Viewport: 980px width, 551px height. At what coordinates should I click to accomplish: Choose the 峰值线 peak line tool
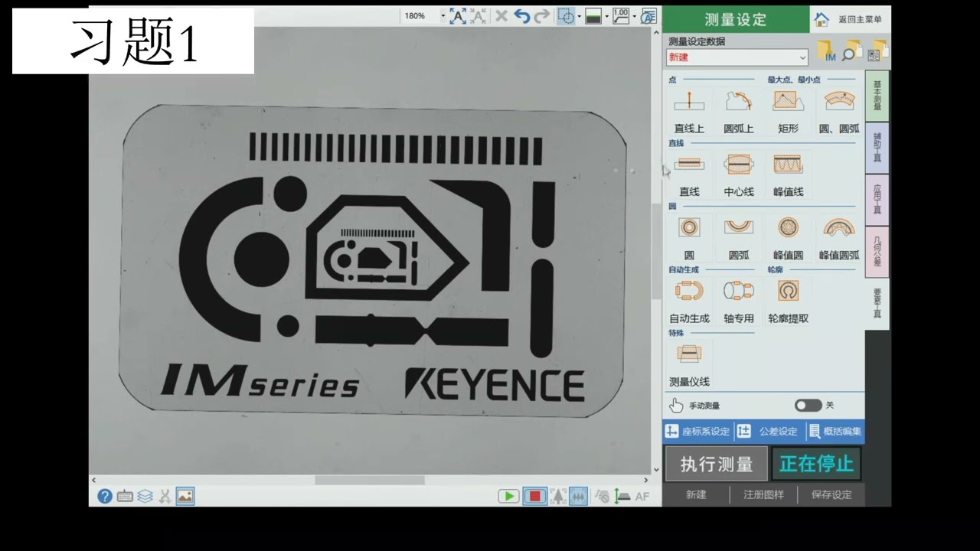pos(788,174)
